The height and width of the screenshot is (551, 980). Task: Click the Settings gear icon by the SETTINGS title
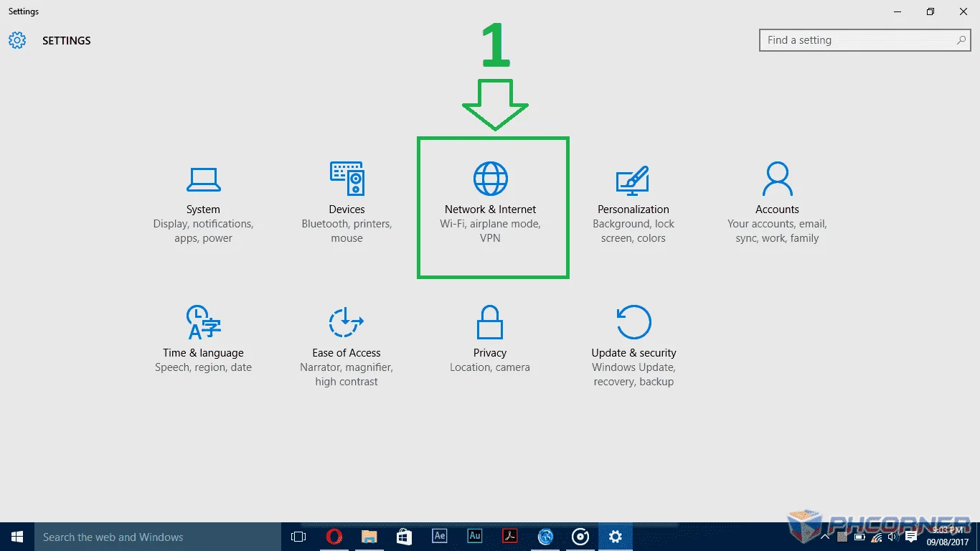17,40
